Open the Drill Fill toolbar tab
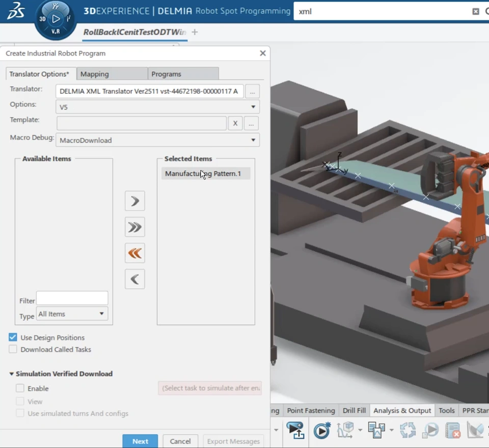489x448 pixels. (355, 411)
